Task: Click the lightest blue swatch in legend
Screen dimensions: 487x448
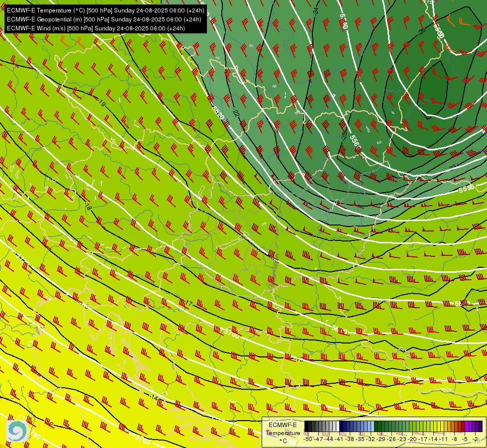Action: (373, 426)
